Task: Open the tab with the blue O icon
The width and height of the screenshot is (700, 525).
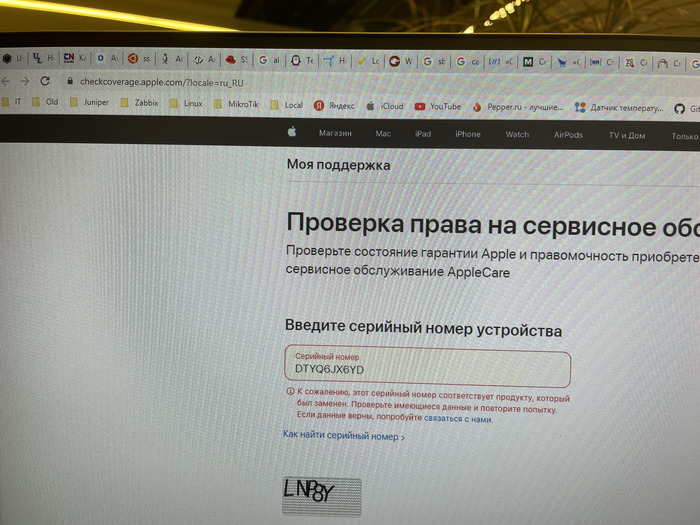Action: [107, 58]
